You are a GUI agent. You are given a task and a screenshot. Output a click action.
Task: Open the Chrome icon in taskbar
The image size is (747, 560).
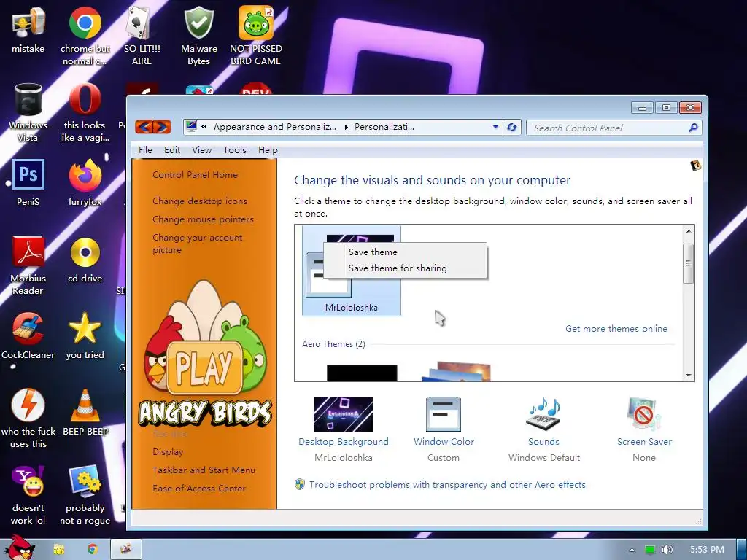tap(92, 549)
